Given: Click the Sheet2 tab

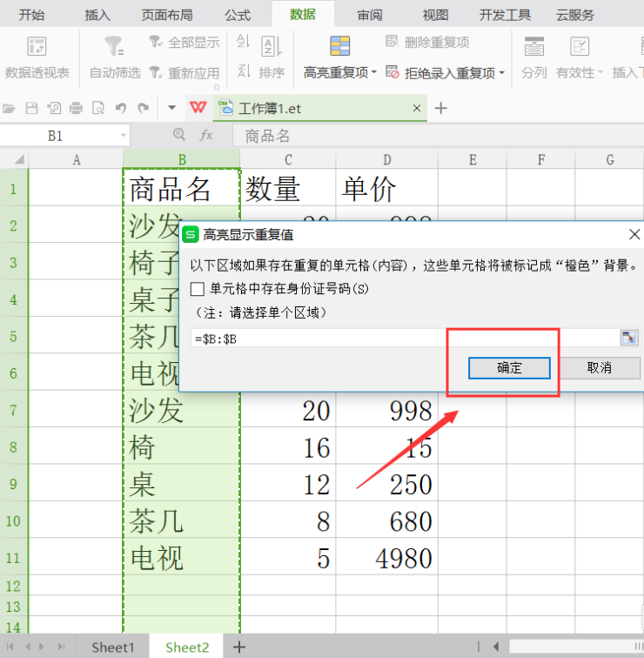Looking at the screenshot, I should (x=187, y=648).
